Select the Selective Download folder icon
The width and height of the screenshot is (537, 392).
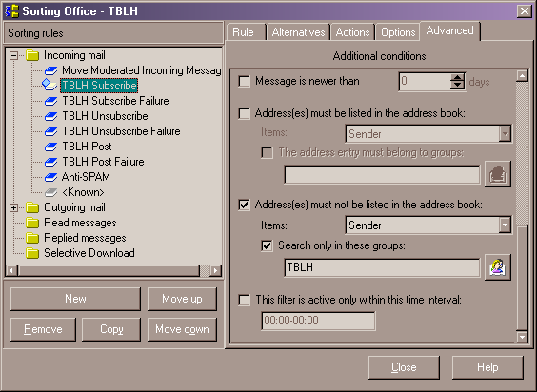point(32,253)
